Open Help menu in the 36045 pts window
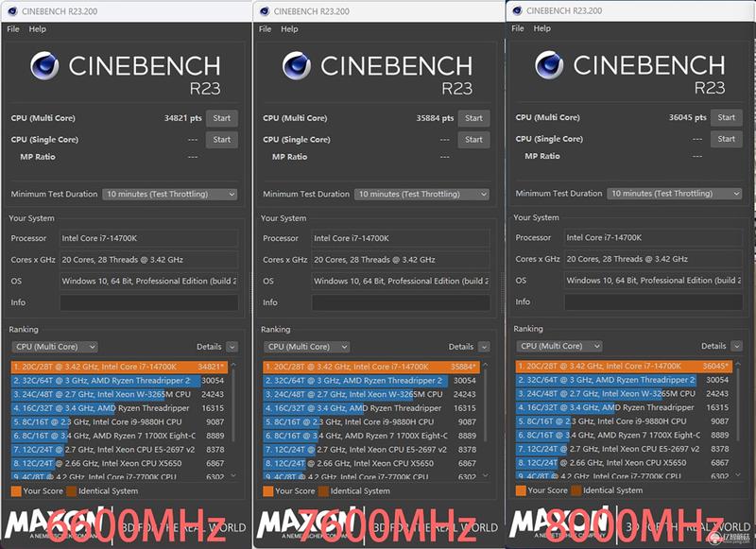756x549 pixels. click(541, 28)
